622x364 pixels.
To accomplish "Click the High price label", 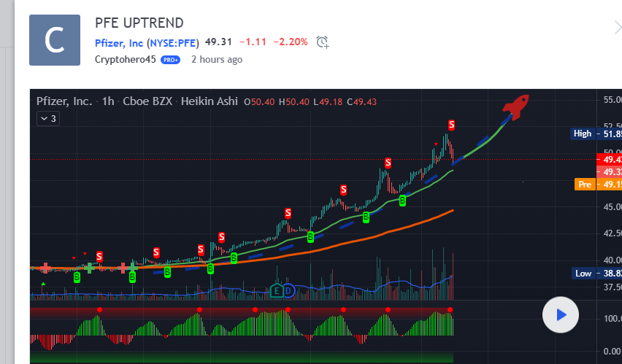I will coord(583,133).
